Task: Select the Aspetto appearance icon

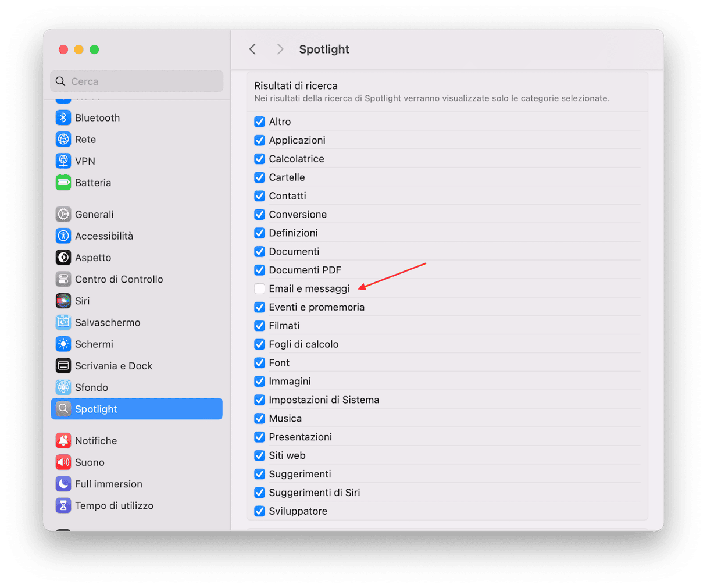Action: click(63, 257)
